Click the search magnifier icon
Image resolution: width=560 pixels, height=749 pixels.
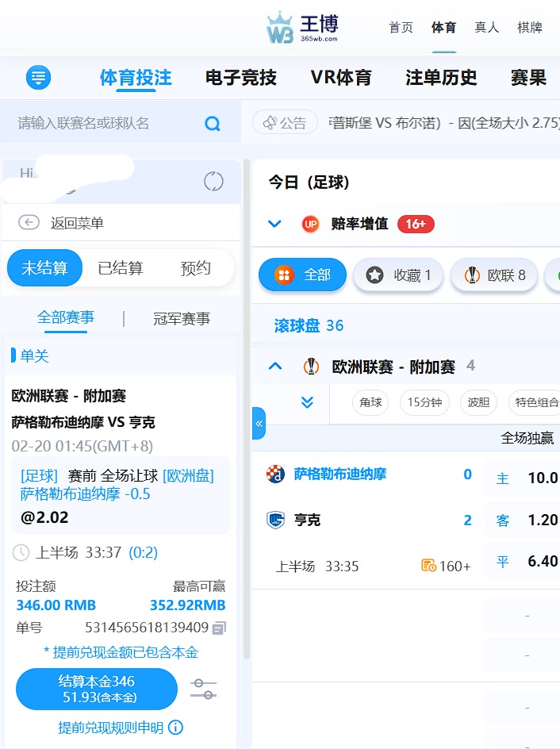click(x=212, y=123)
